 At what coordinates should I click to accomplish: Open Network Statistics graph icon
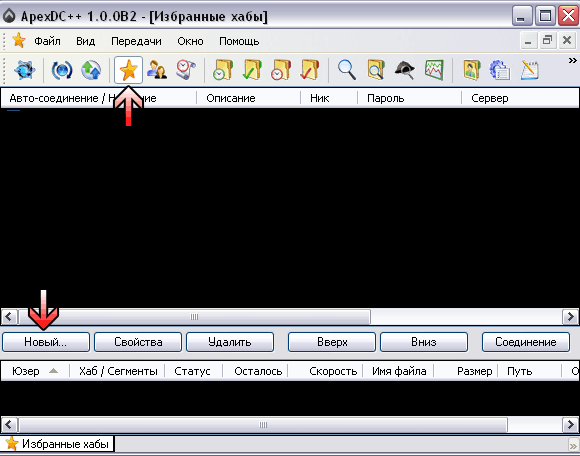point(434,70)
